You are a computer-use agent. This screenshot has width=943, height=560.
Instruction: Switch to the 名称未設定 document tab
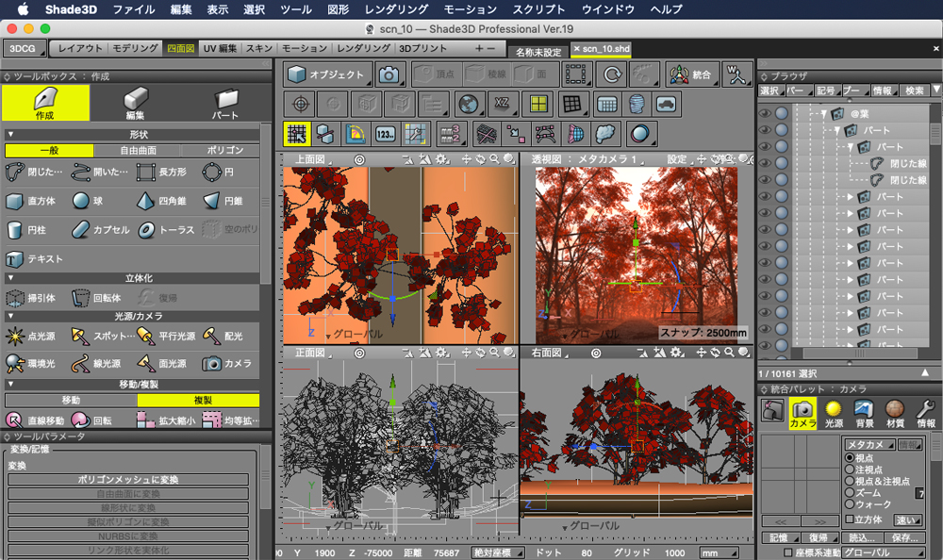pyautogui.click(x=538, y=52)
